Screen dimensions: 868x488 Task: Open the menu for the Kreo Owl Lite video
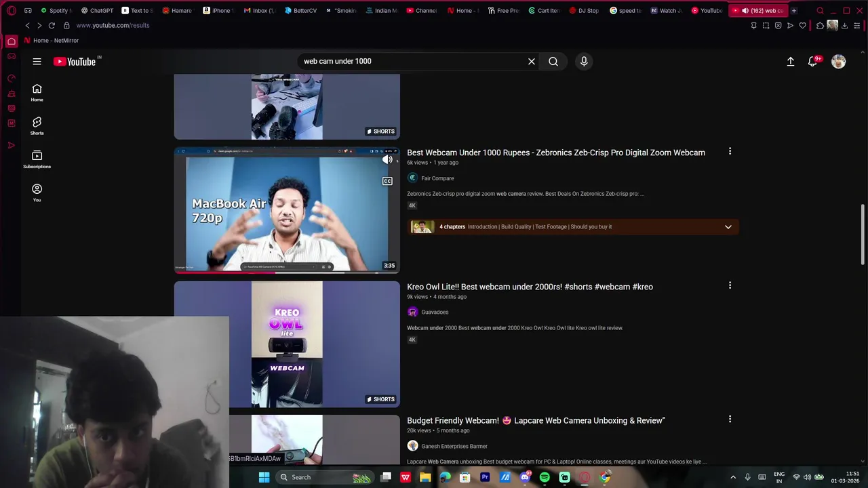click(x=730, y=285)
